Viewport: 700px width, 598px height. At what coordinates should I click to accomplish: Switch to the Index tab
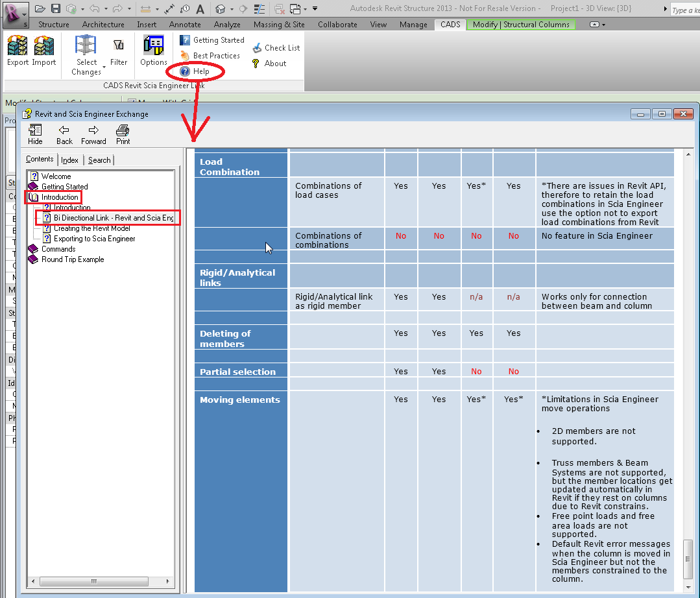pyautogui.click(x=69, y=160)
